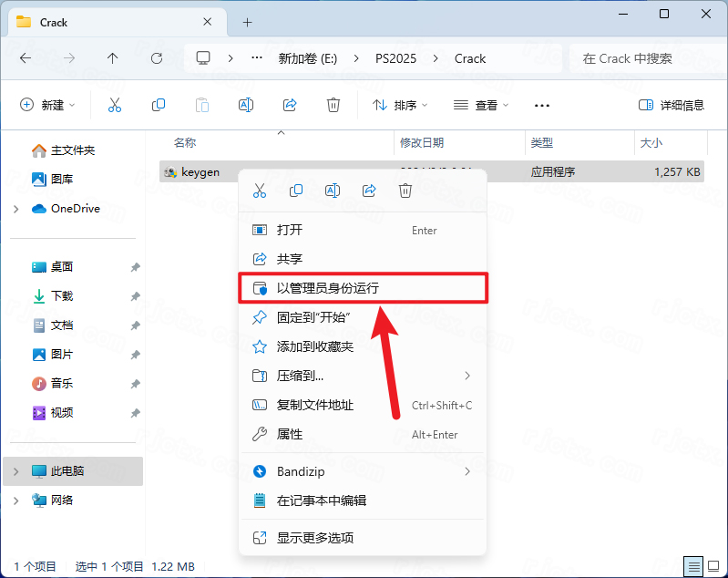Switch to details list view in status bar
The image size is (728, 578).
pyautogui.click(x=694, y=566)
